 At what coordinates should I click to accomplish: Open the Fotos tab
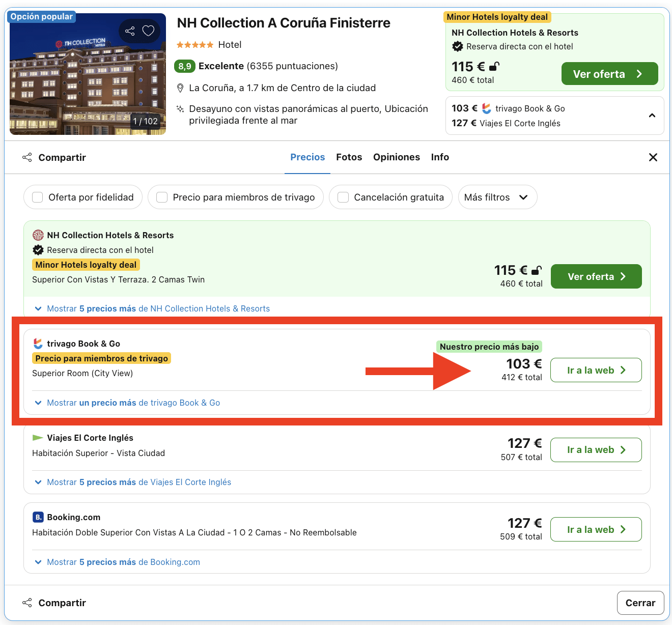pos(349,157)
